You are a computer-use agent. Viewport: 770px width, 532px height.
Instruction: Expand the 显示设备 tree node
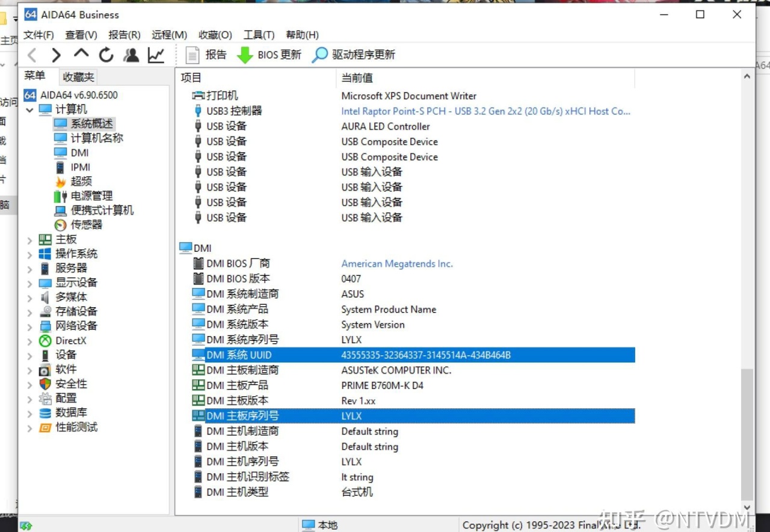[29, 283]
